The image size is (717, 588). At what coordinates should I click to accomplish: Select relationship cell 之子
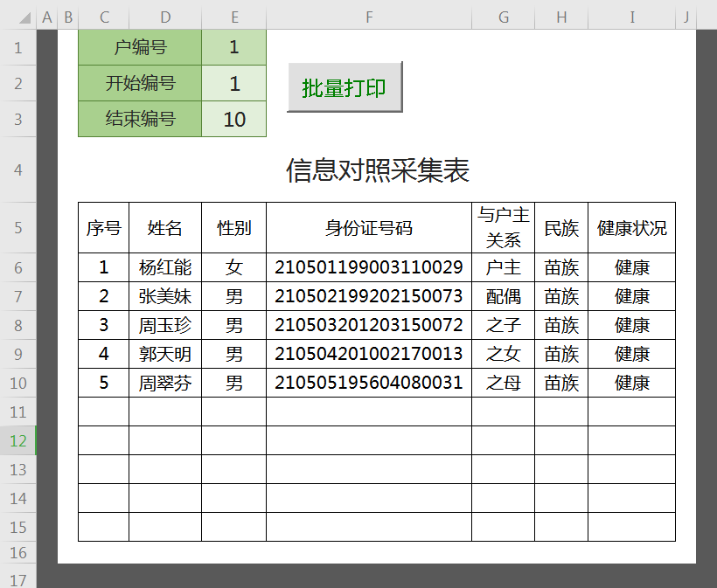point(504,325)
